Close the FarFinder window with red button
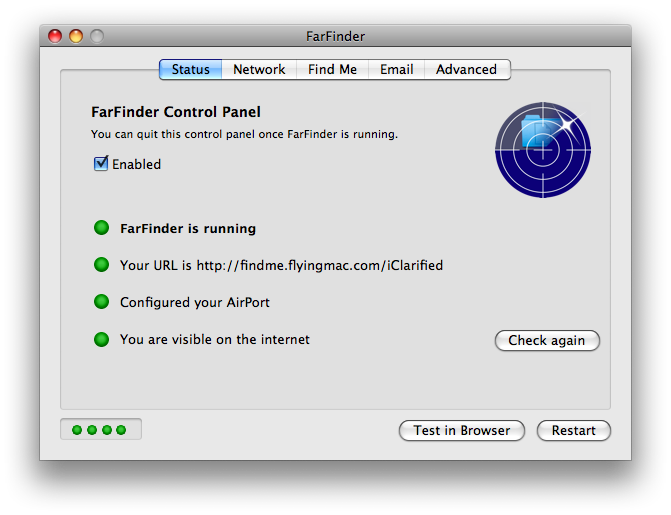The height and width of the screenshot is (515, 671). pyautogui.click(x=55, y=36)
